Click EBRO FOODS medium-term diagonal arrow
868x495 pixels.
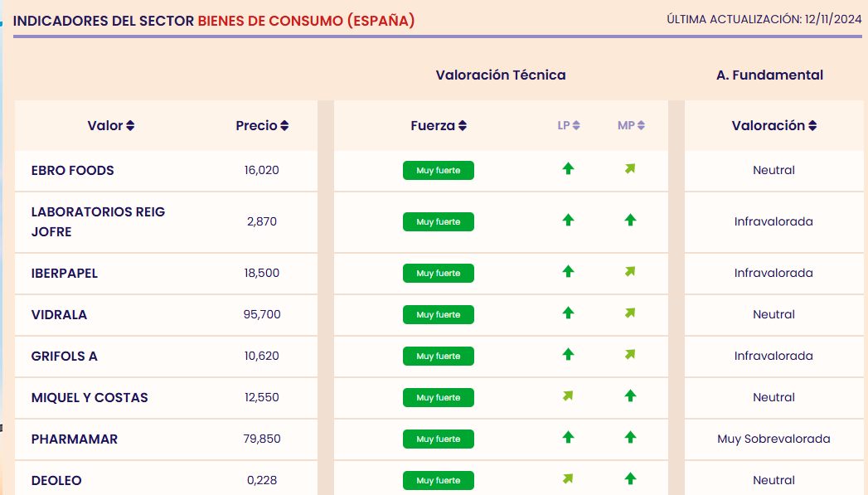click(630, 169)
